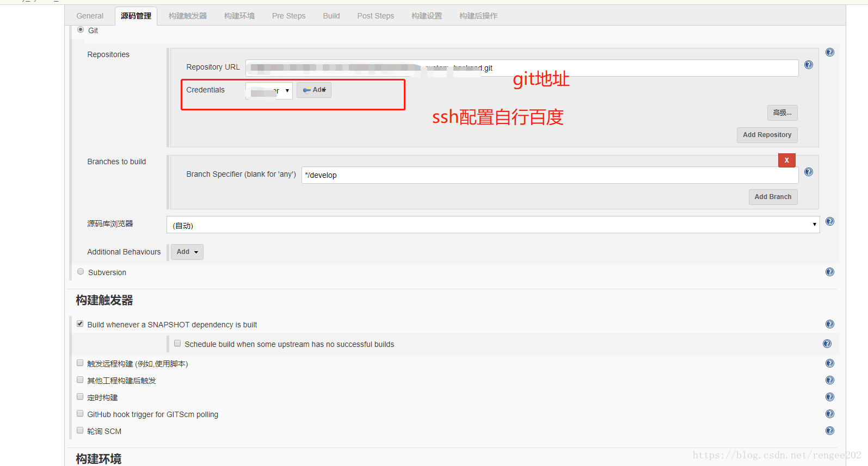Click the Branch Specifier (blank for 'any') label
The height and width of the screenshot is (466, 868).
(241, 174)
